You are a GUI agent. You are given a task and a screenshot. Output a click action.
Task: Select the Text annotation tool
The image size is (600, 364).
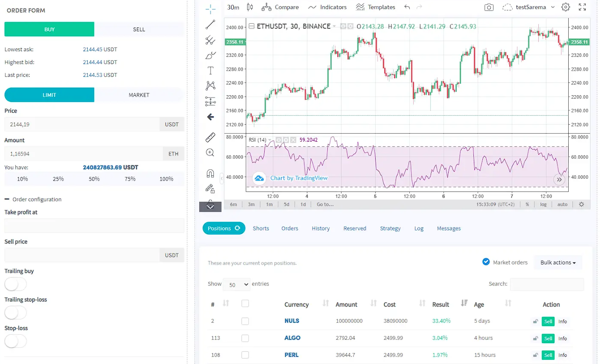tap(211, 71)
